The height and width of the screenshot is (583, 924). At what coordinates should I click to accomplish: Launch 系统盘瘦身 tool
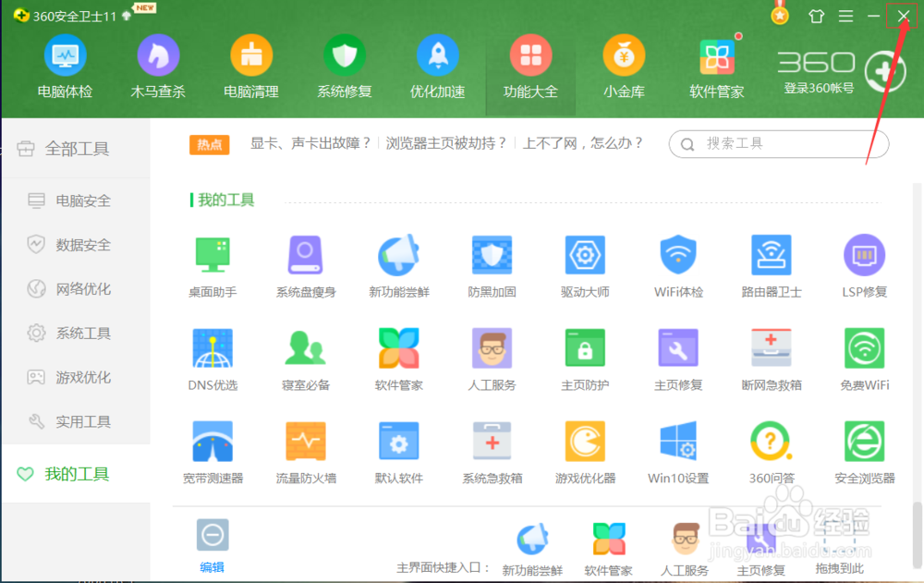(x=306, y=266)
